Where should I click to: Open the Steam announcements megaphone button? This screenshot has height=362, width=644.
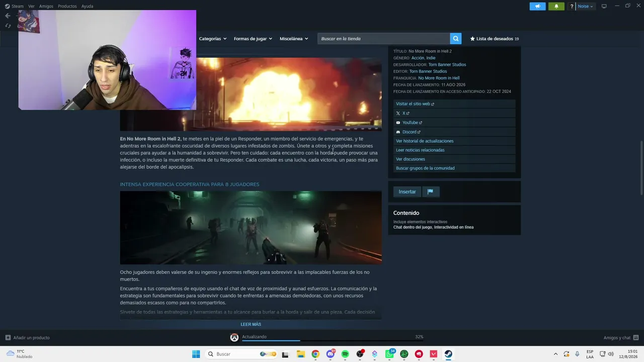tap(537, 6)
